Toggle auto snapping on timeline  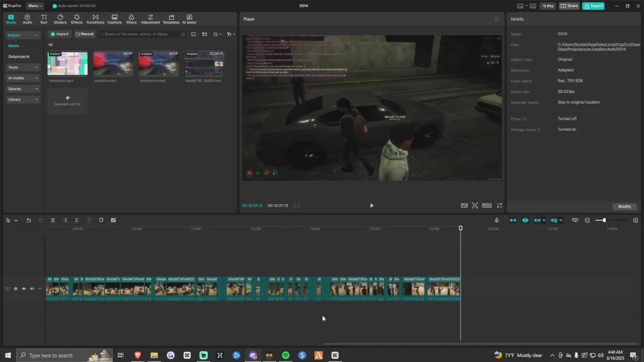click(x=525, y=220)
